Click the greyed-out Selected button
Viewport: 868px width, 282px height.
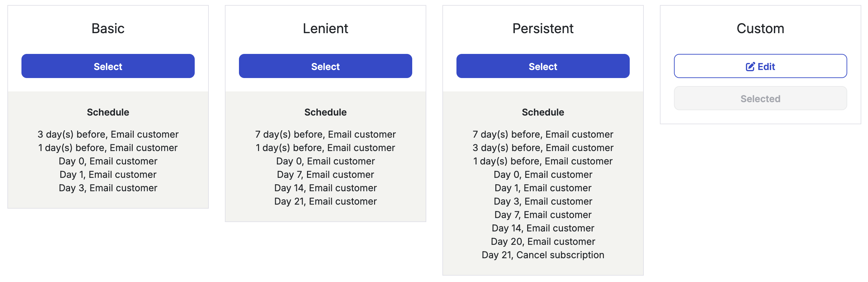760,98
